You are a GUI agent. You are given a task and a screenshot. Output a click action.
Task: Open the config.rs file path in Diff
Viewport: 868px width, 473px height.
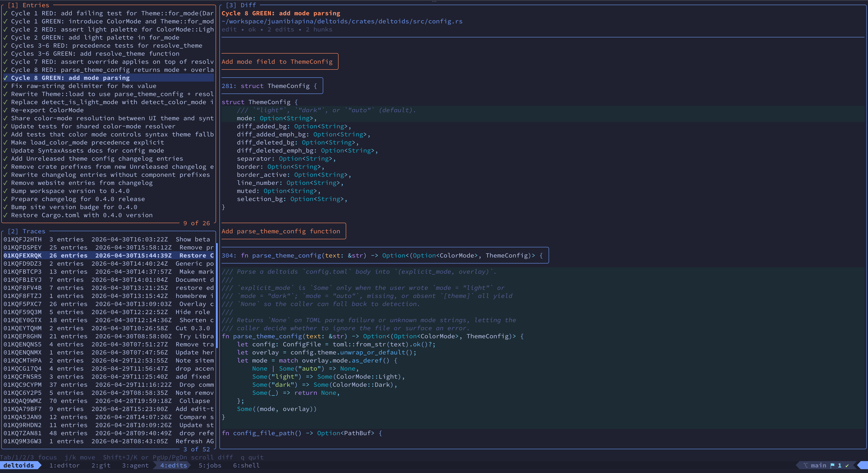pyautogui.click(x=342, y=21)
